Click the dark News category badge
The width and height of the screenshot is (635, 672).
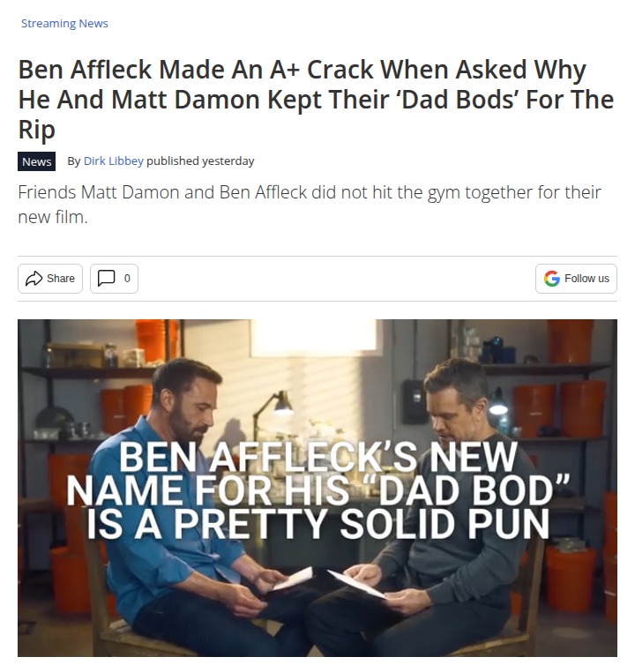[36, 161]
